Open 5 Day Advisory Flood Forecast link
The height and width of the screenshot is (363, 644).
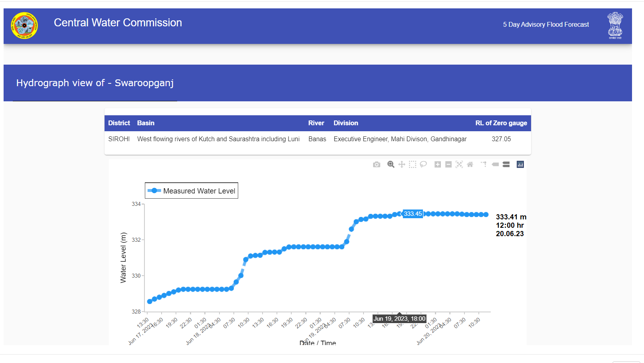(x=545, y=25)
